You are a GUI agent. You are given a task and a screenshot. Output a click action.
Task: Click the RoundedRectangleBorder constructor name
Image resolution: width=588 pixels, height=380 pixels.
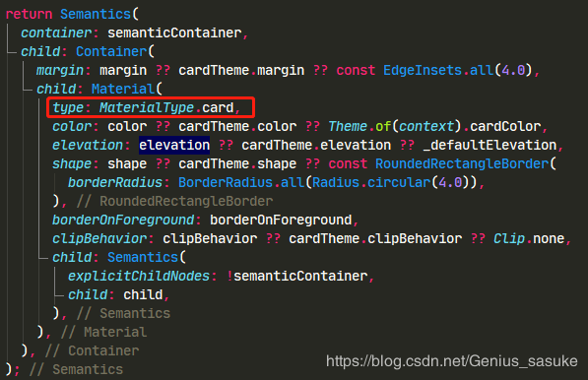[462, 164]
